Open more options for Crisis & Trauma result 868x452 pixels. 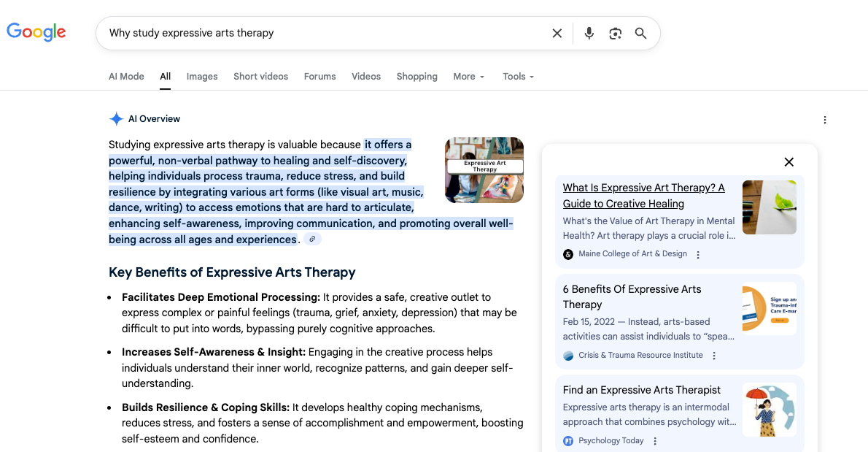tap(714, 356)
